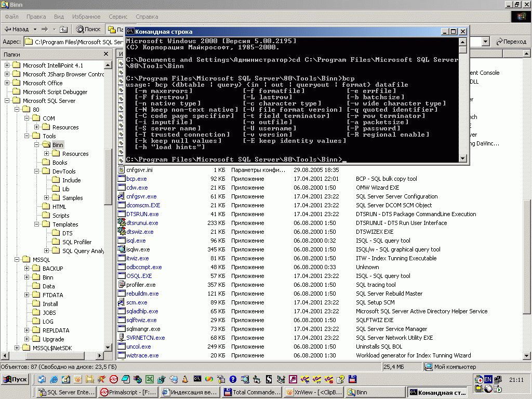
Task: Collapse the Templates folder node
Action: coord(36,224)
